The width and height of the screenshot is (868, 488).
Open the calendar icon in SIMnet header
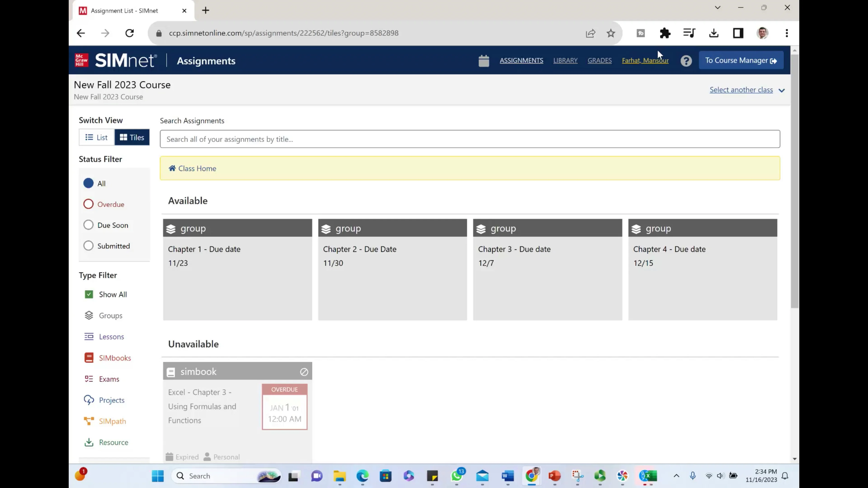(x=484, y=61)
